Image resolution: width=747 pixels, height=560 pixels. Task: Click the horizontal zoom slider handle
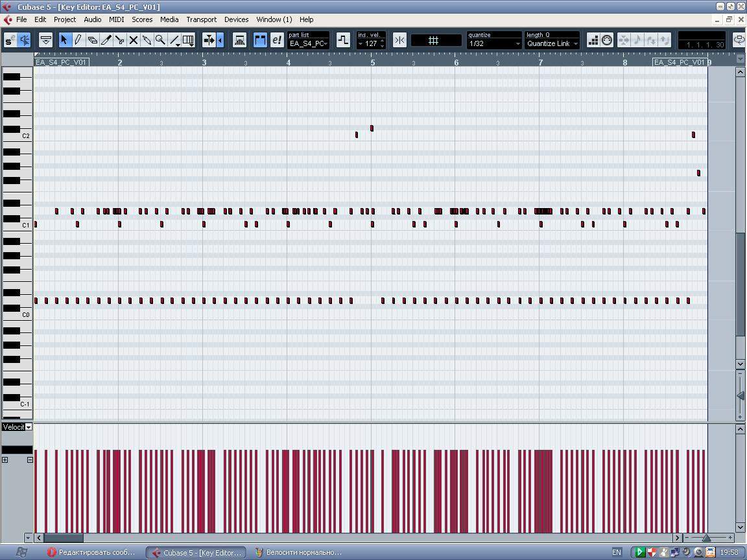[706, 538]
